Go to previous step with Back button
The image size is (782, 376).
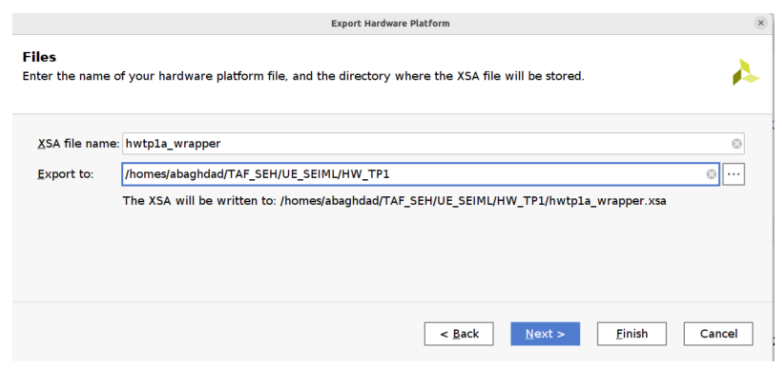(459, 334)
